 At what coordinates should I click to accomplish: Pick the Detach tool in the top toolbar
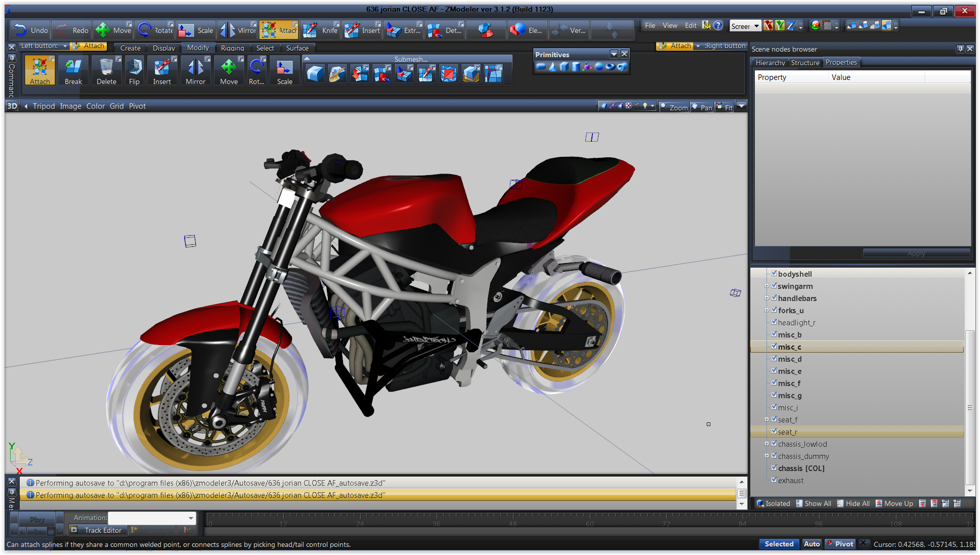[445, 30]
